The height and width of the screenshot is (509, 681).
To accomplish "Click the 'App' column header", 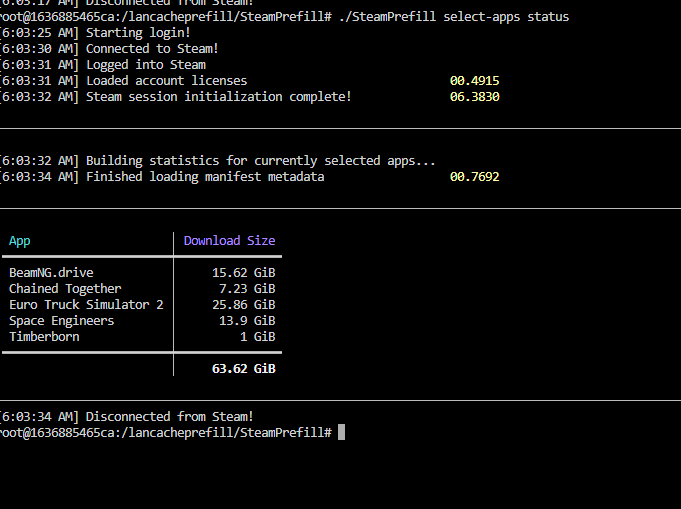I will click(20, 241).
